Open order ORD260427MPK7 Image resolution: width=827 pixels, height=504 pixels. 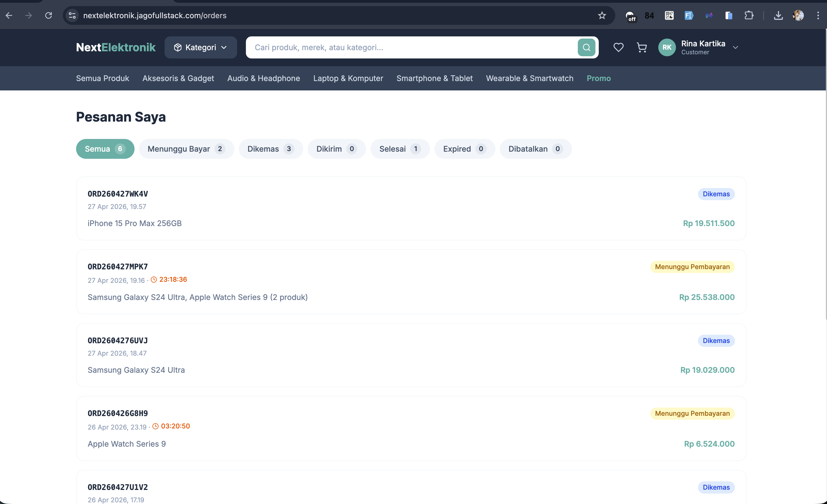point(411,282)
